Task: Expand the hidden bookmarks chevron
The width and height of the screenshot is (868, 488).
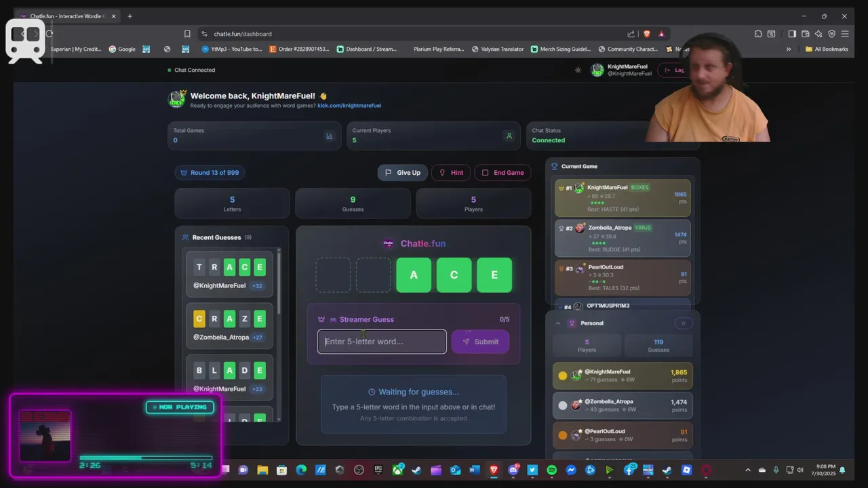Action: [789, 49]
